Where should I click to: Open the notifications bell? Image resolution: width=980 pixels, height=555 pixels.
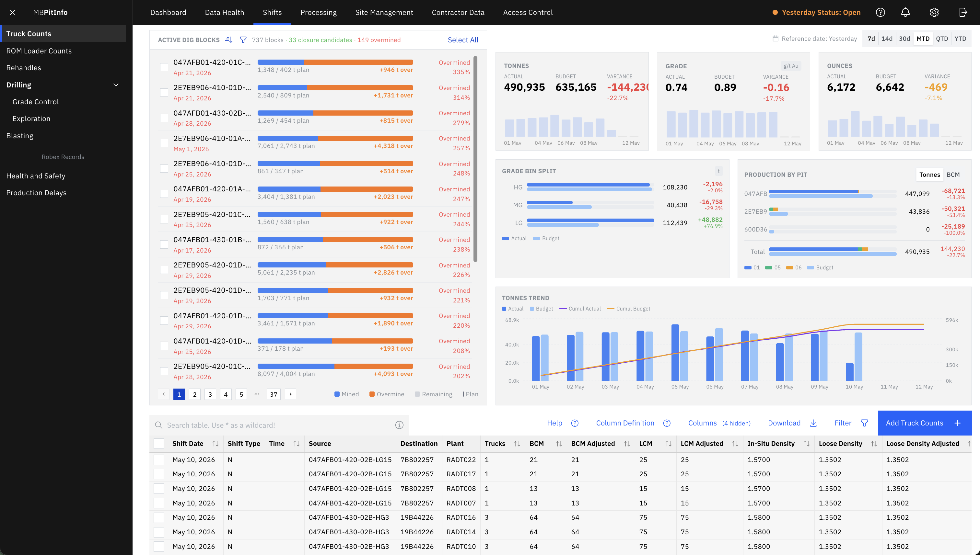click(x=905, y=12)
